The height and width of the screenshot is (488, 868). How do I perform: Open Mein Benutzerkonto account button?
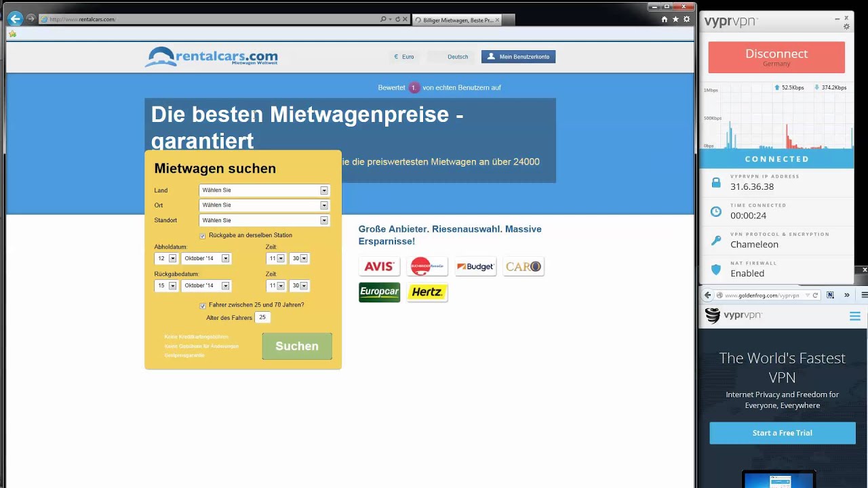(518, 57)
